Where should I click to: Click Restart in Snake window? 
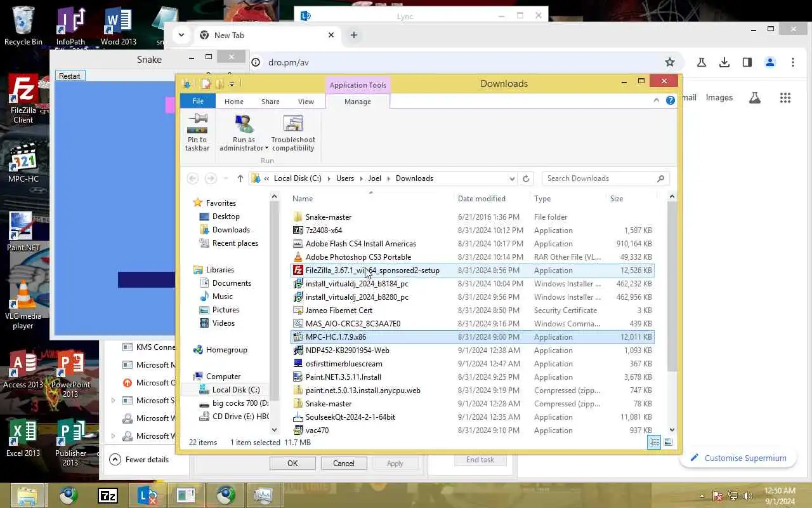(x=69, y=76)
